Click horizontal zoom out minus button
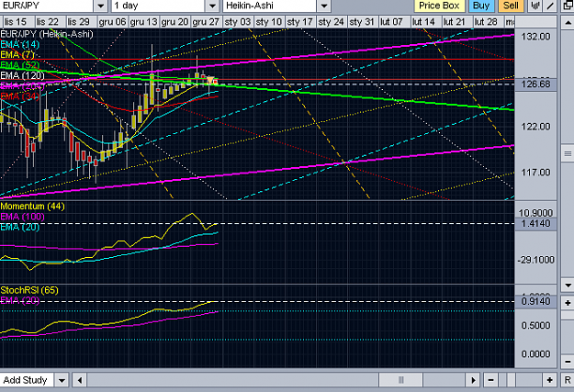This screenshot has height=392, width=574. [x=490, y=380]
